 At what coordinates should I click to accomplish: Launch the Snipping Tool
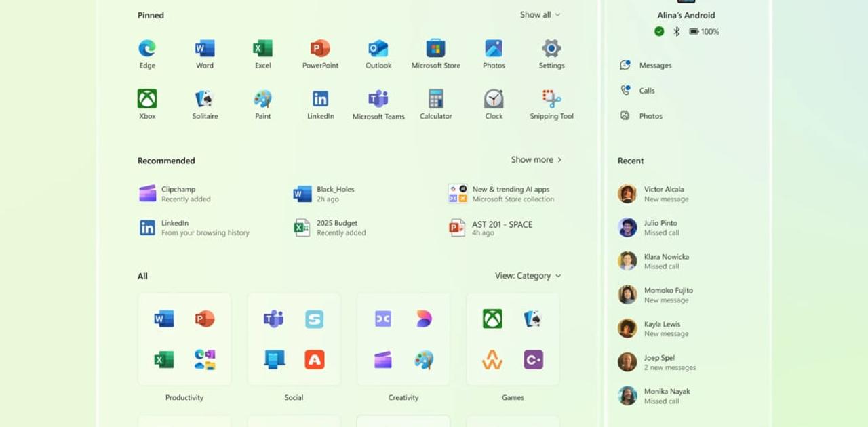(551, 104)
